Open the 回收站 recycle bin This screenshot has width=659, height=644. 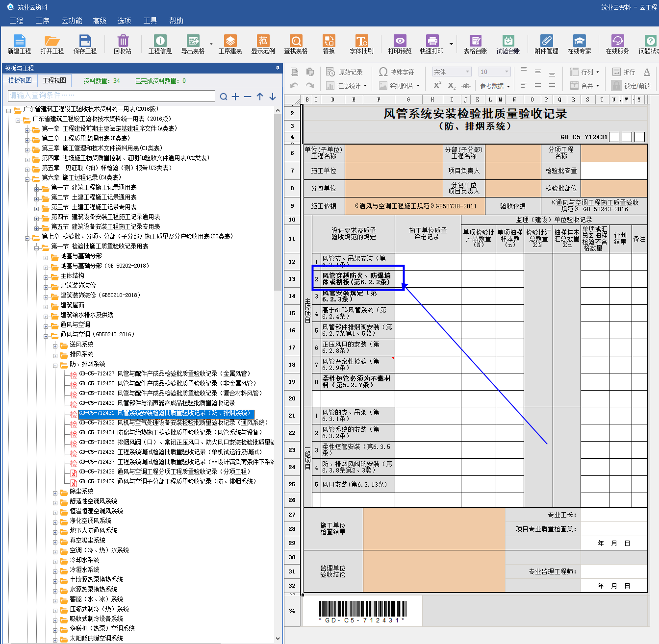point(123,44)
